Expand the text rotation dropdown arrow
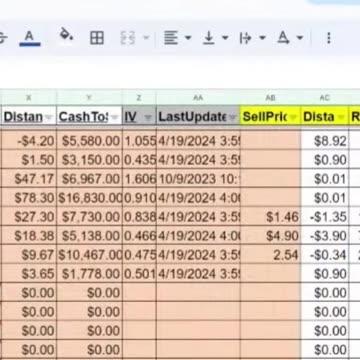This screenshot has width=360, height=360. point(300,38)
